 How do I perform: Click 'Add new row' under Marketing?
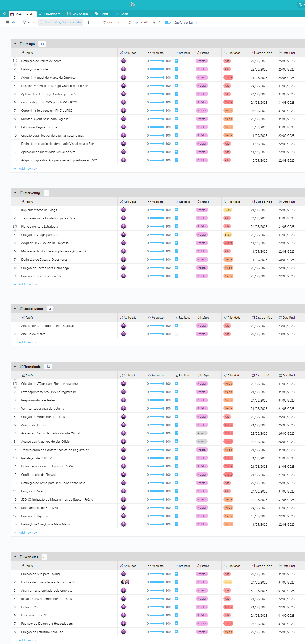(x=28, y=284)
